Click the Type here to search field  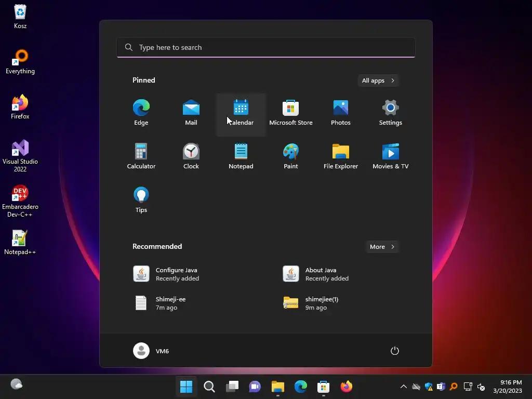pyautogui.click(x=266, y=47)
